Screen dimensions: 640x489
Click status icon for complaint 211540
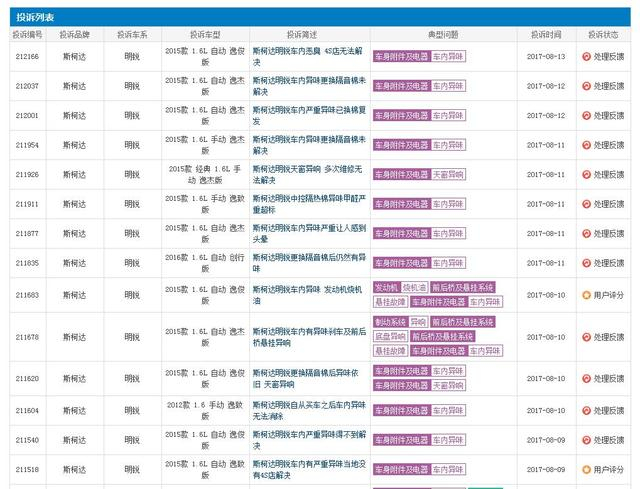pos(587,440)
